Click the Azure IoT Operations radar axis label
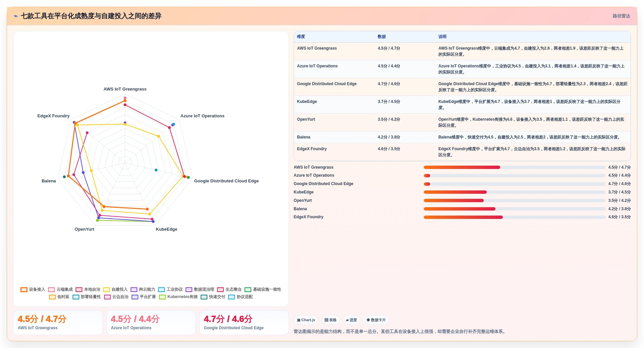The width and height of the screenshot is (644, 348). click(202, 116)
